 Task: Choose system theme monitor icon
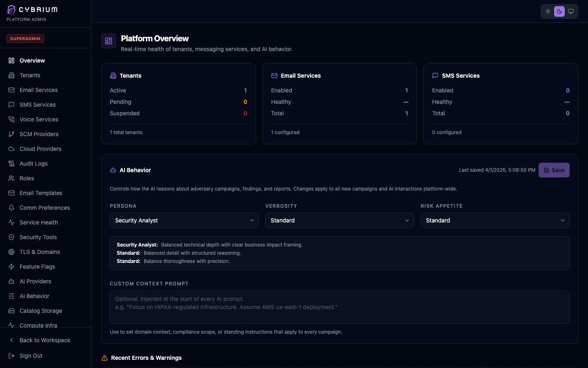tap(571, 11)
